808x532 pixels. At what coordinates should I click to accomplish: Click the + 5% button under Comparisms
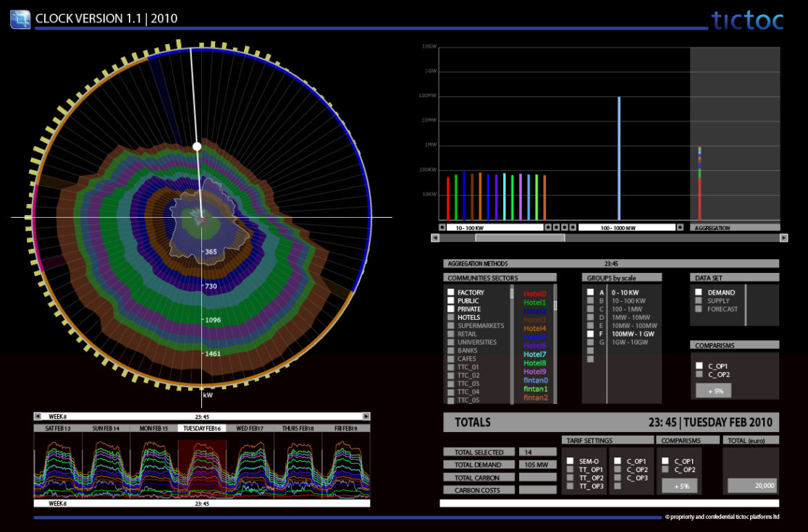click(713, 390)
